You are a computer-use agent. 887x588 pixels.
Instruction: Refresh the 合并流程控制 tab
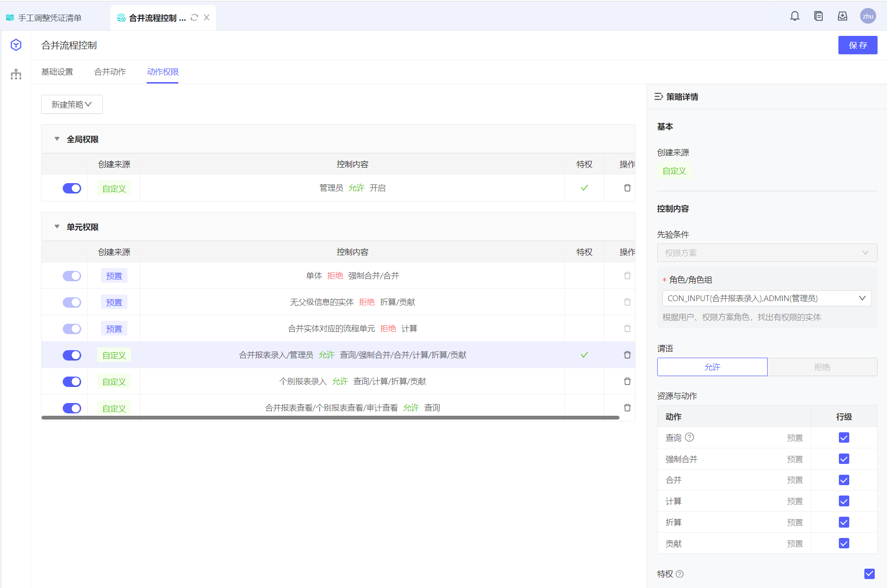click(x=194, y=17)
